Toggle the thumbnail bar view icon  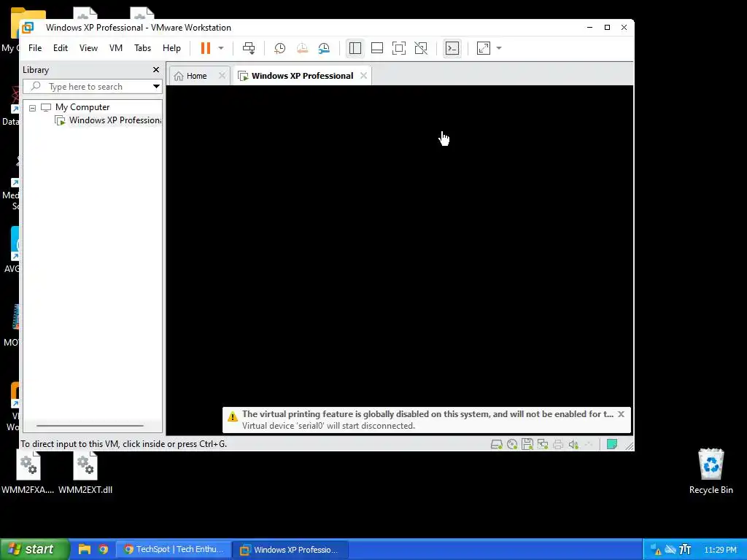coord(377,48)
